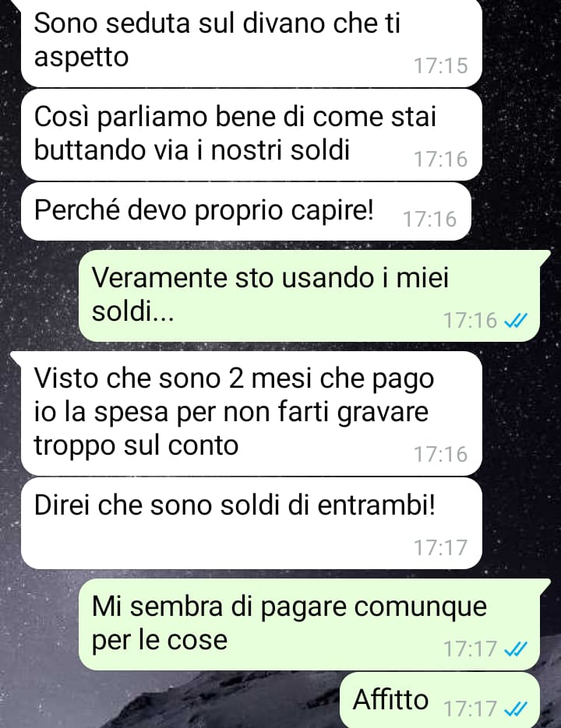Click the 17:16 timestamp next to 'Perché devo proprio capire!'
Screen dimensions: 561x728
point(430,219)
